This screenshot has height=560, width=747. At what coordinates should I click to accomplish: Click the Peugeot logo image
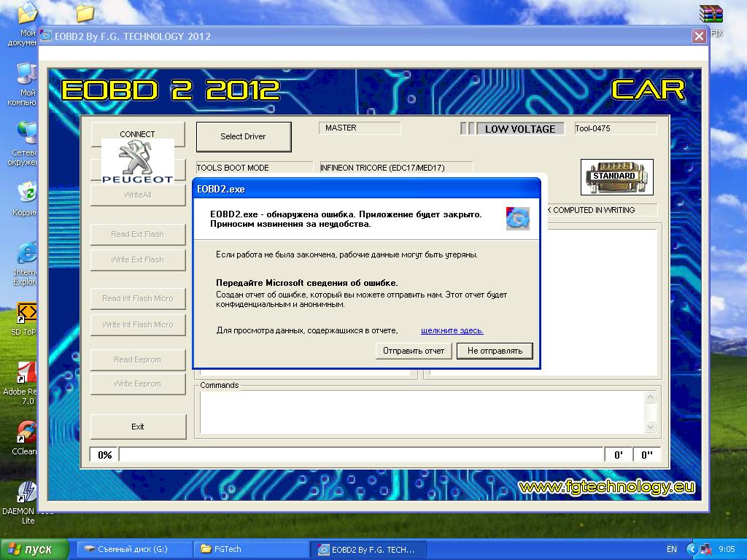click(137, 161)
